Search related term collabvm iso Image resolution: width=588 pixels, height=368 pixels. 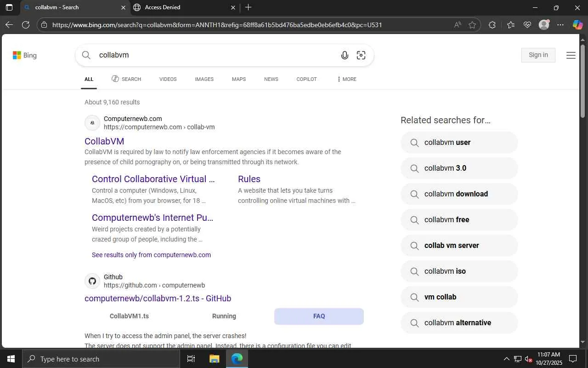[x=459, y=271]
